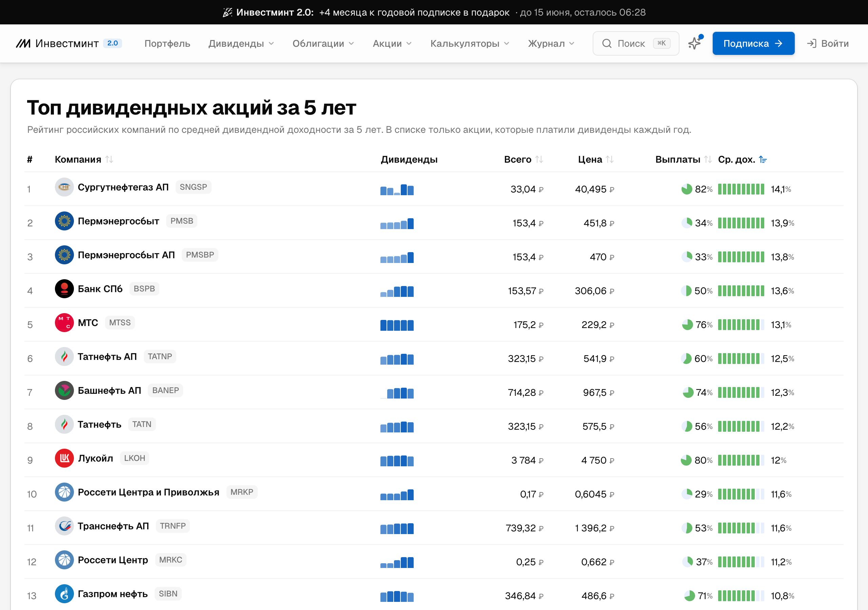This screenshot has width=868, height=610.
Task: Expand the Дивиденды dropdown menu
Action: [241, 43]
